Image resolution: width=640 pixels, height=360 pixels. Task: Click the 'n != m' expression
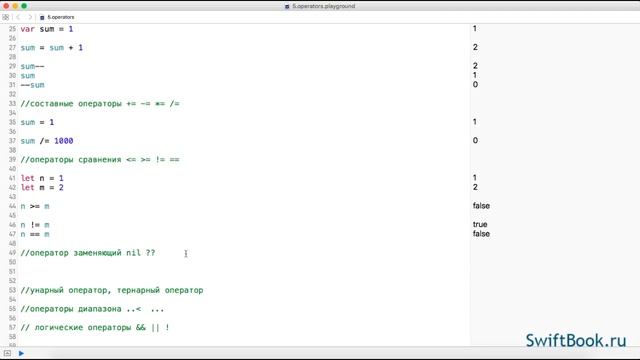[35, 225]
